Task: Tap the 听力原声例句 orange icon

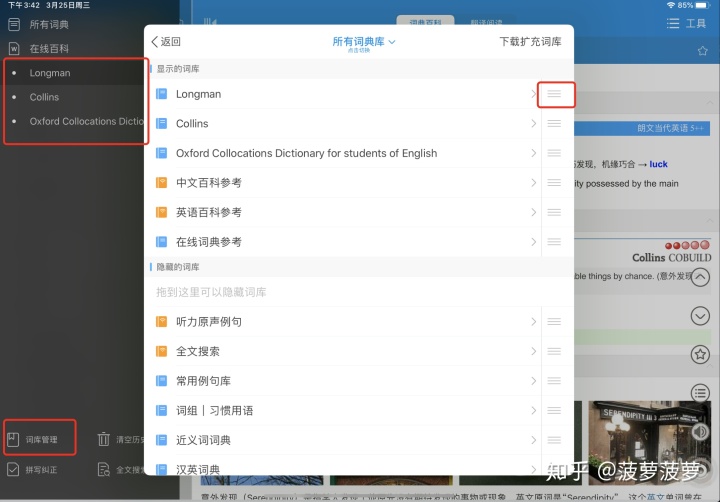Action: (x=162, y=322)
